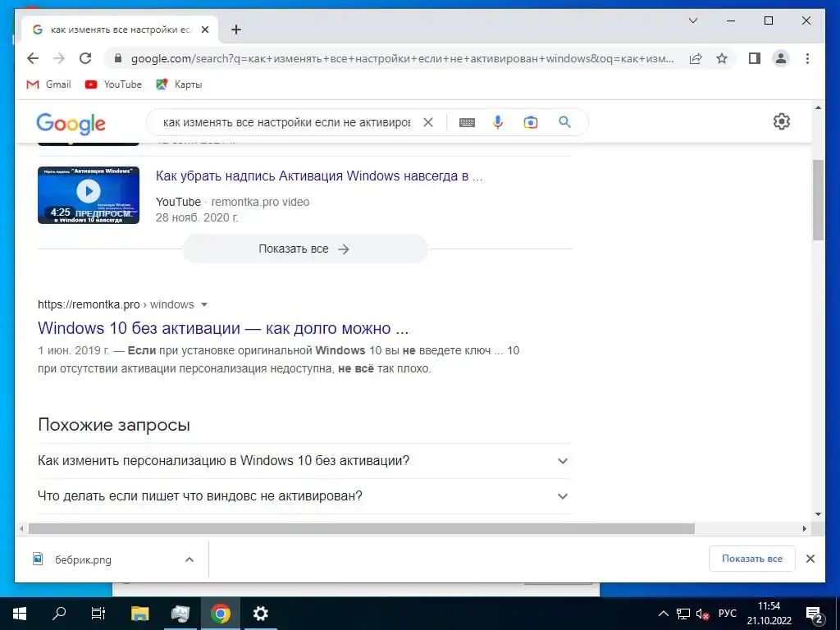Open the tab search dropdown arrow
The width and height of the screenshot is (840, 630).
pyautogui.click(x=692, y=21)
